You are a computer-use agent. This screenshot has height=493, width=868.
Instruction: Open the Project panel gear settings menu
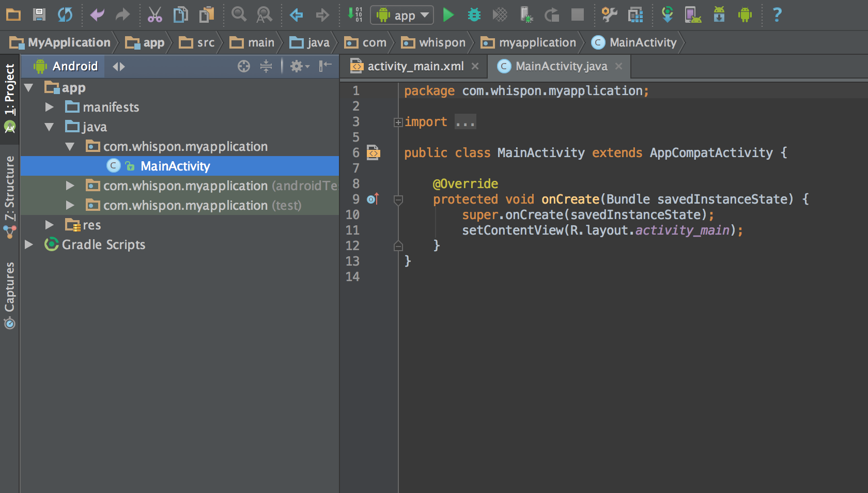coord(299,66)
